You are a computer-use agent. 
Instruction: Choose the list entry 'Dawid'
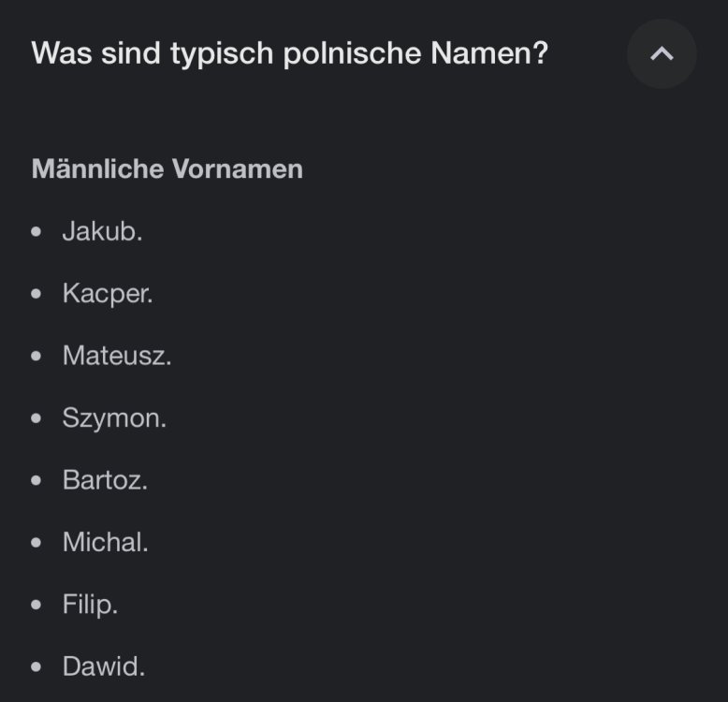[102, 666]
